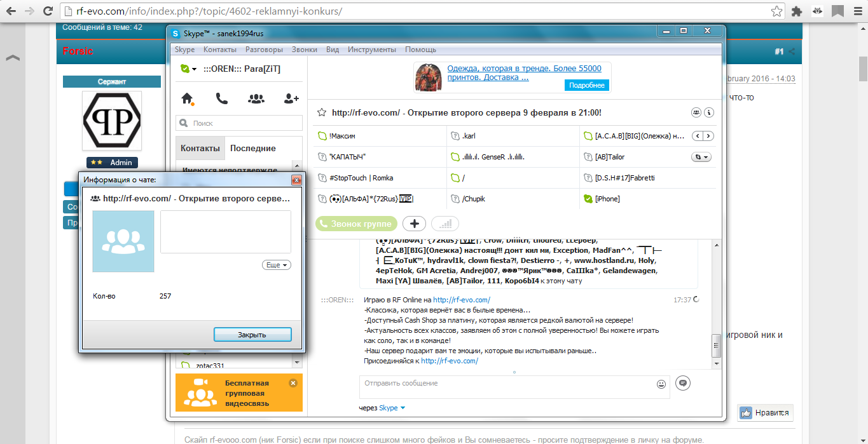Click the chat message area scrollbar thumb
This screenshot has width=868, height=444.
tap(715, 346)
